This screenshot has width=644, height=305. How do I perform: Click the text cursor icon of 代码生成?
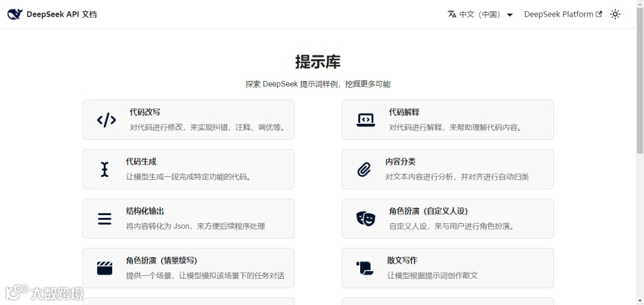(105, 169)
